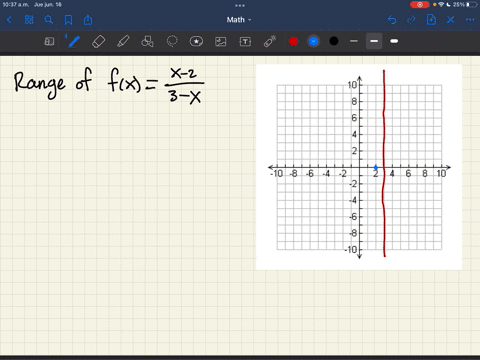Viewport: 480px width, 360px height.
Task: Select the Lasso selection tool
Action: point(172,41)
